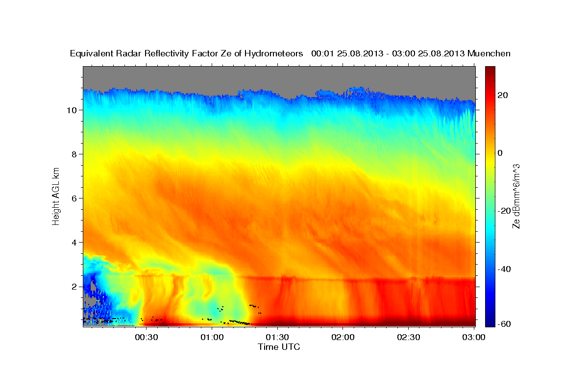588x392 pixels.
Task: Click the station name 'Muenchen' in the title
Action: [490, 53]
